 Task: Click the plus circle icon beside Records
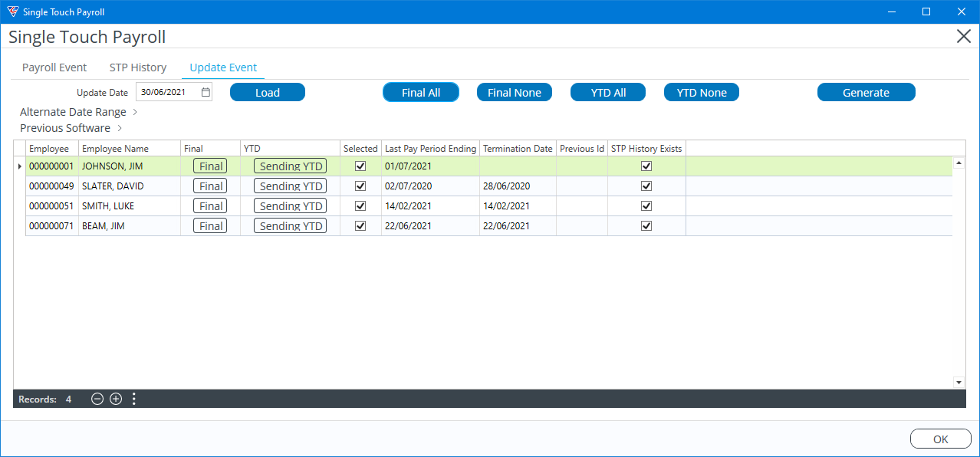point(116,399)
